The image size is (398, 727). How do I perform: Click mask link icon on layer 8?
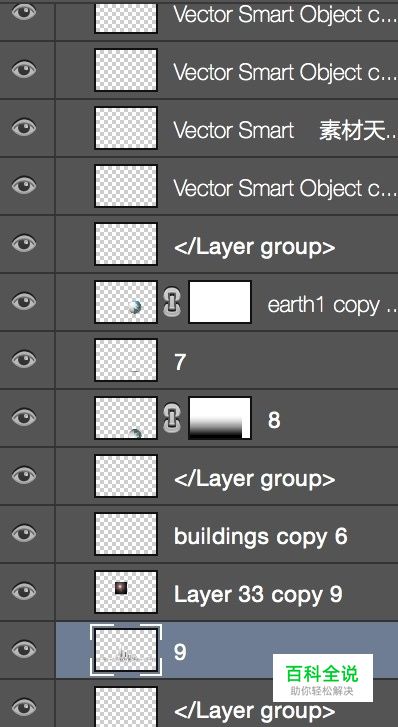pyautogui.click(x=172, y=418)
